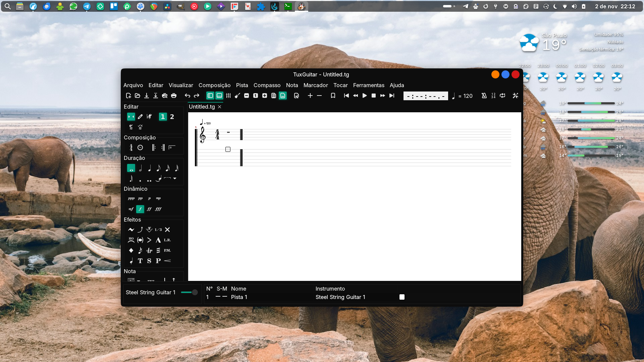Toggle the loop playback mode icon
This screenshot has height=362, width=644.
502,96
